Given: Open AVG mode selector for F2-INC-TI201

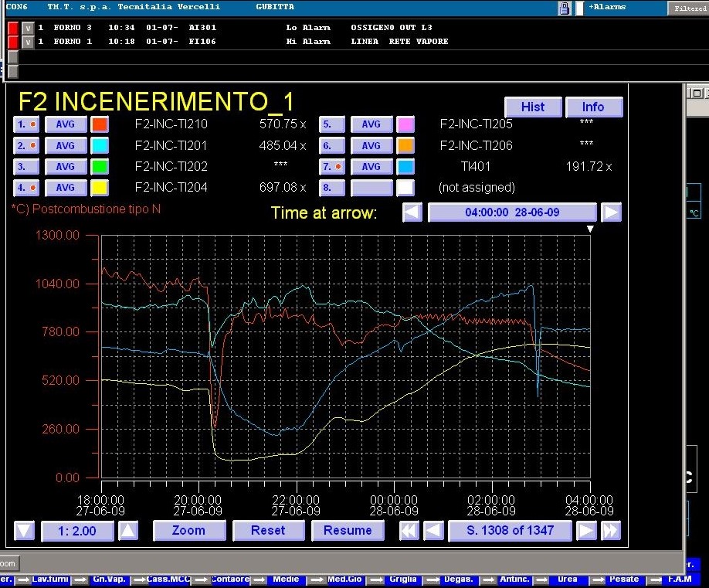Looking at the screenshot, I should point(66,145).
